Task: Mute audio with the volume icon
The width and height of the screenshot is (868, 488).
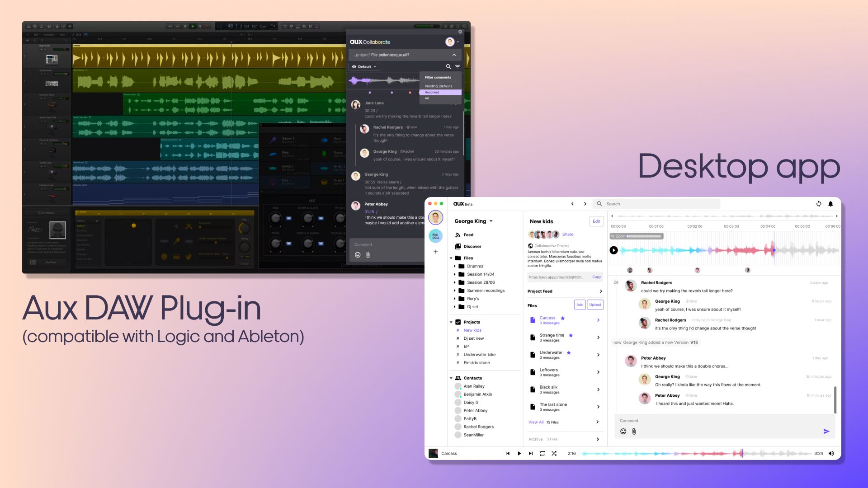Action: click(x=831, y=453)
